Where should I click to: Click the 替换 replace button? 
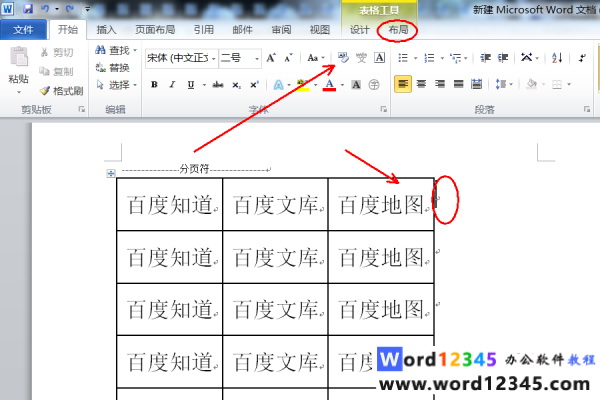click(113, 68)
